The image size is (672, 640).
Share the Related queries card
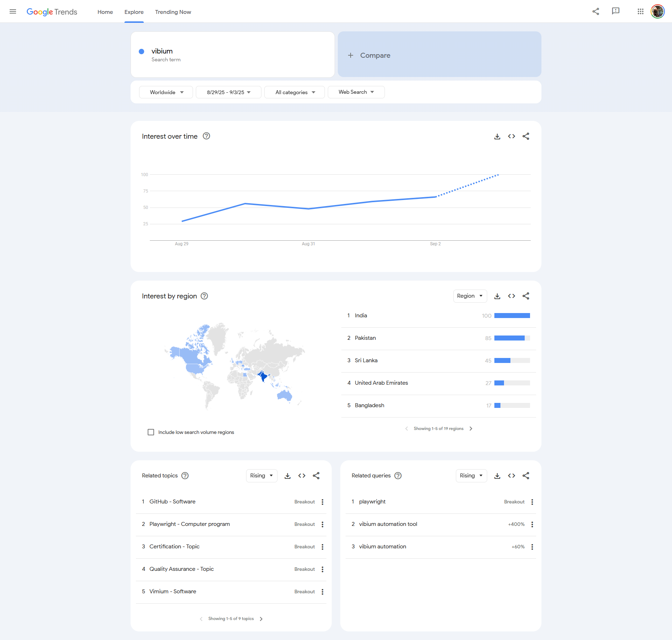pos(526,476)
